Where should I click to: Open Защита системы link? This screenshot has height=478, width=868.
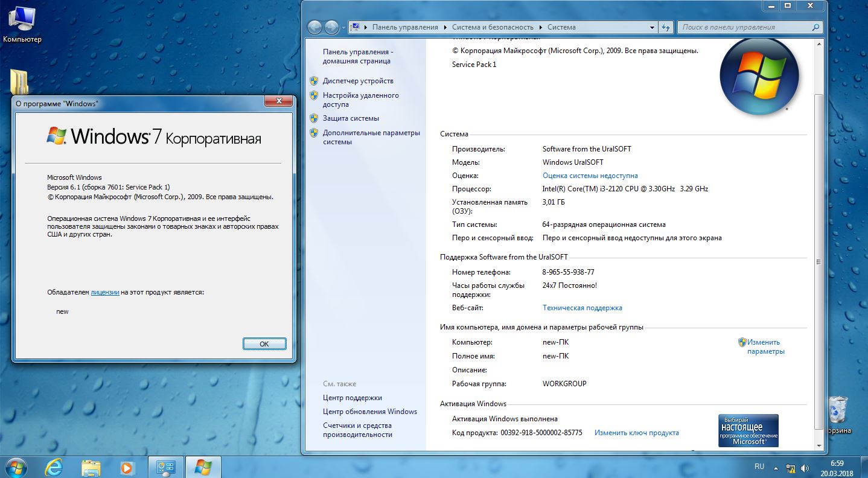pyautogui.click(x=351, y=118)
